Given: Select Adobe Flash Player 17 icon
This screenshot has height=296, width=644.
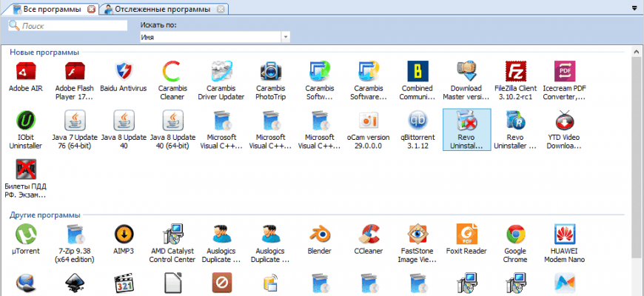Looking at the screenshot, I should 75,71.
